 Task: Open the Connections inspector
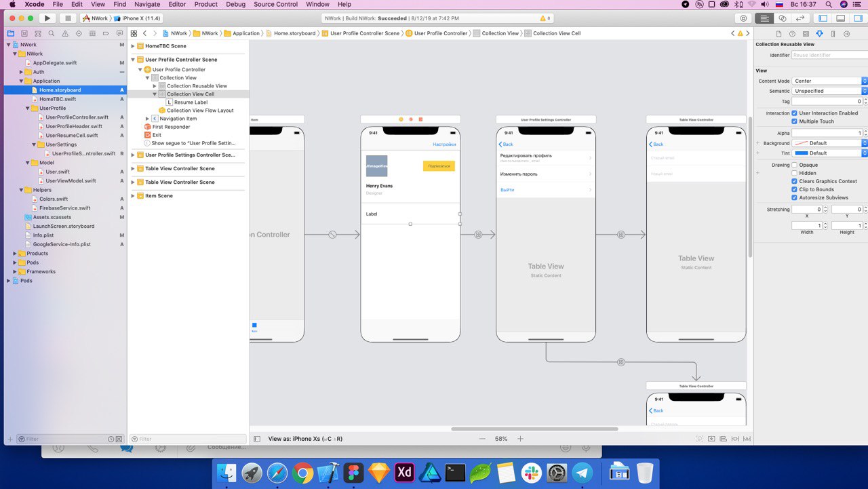[846, 33]
